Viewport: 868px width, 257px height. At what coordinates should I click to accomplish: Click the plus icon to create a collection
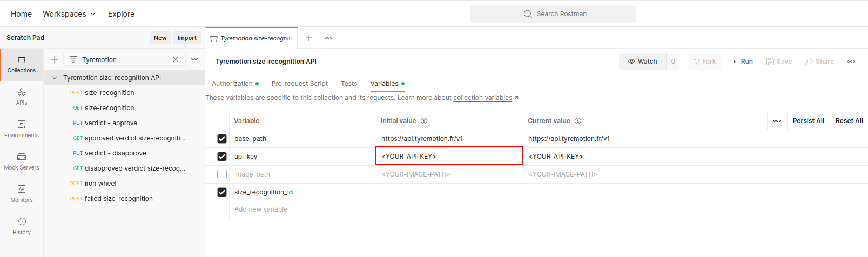(x=55, y=59)
